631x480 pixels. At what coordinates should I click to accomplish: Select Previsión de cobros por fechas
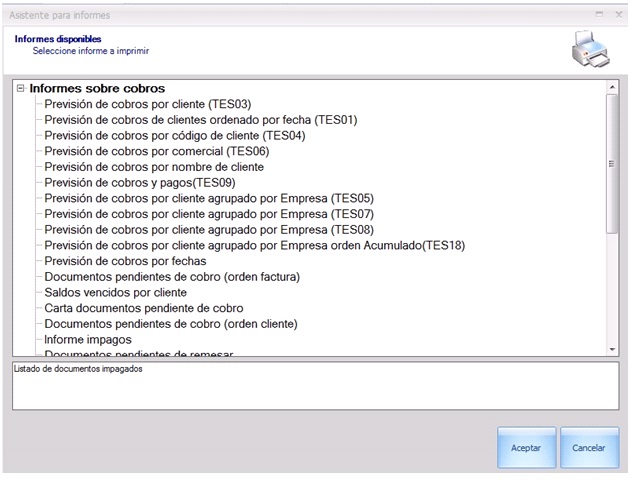tap(125, 261)
